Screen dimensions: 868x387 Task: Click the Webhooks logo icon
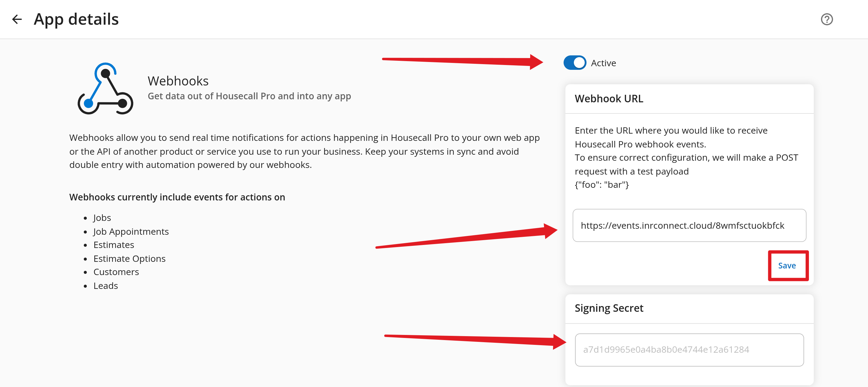(105, 89)
